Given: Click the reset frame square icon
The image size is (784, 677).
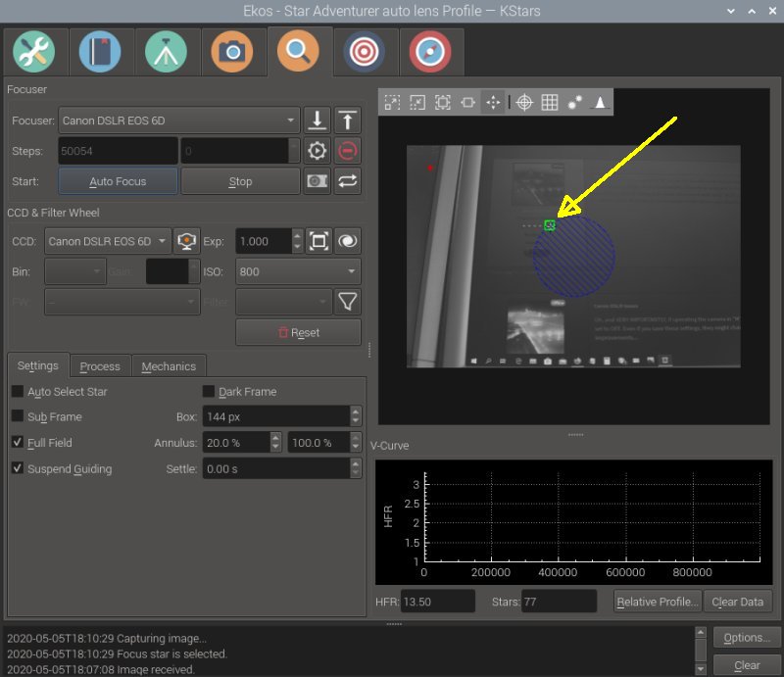Looking at the screenshot, I should pos(318,241).
